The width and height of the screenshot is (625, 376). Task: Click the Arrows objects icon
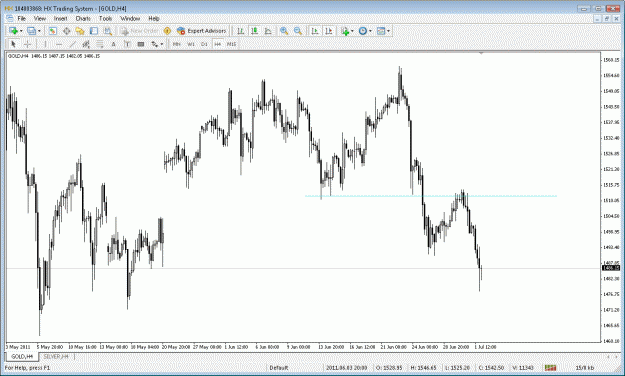(x=154, y=44)
